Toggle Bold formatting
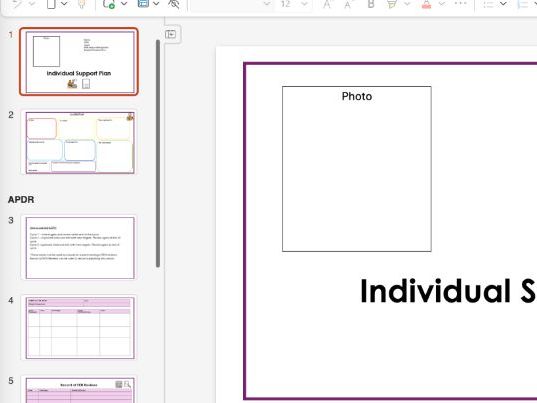Image resolution: width=537 pixels, height=403 pixels. [371, 4]
